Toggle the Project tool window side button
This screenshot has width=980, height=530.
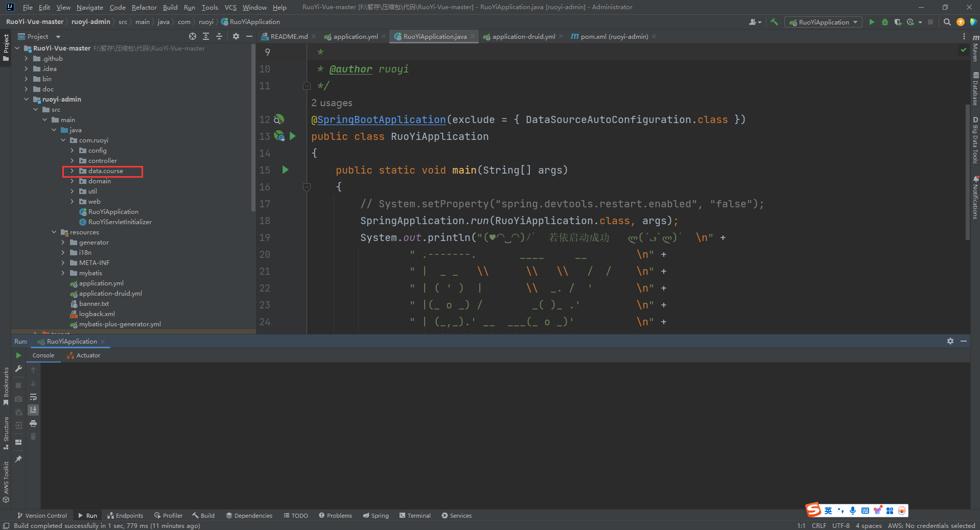click(x=6, y=47)
